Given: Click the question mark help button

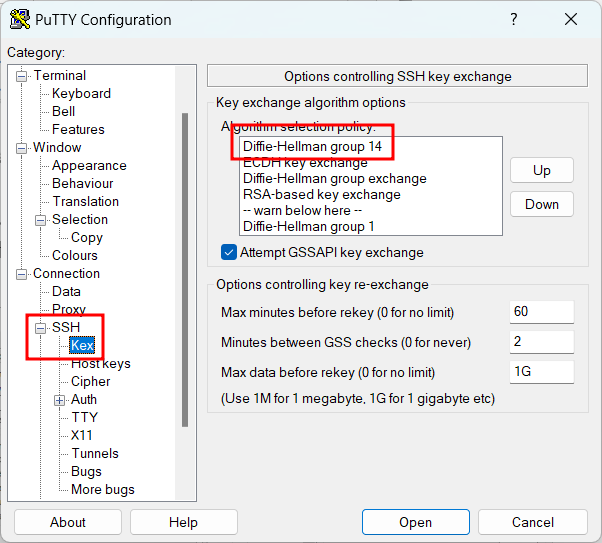Looking at the screenshot, I should (514, 19).
